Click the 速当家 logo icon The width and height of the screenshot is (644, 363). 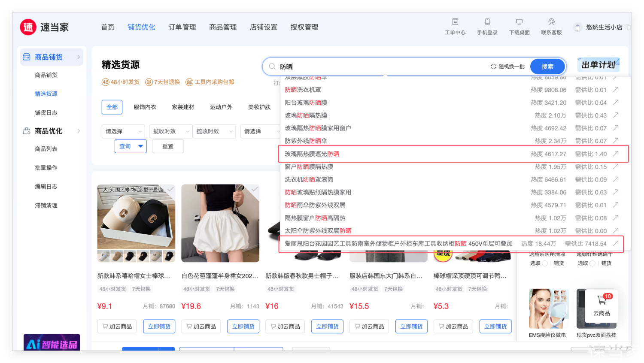click(28, 27)
